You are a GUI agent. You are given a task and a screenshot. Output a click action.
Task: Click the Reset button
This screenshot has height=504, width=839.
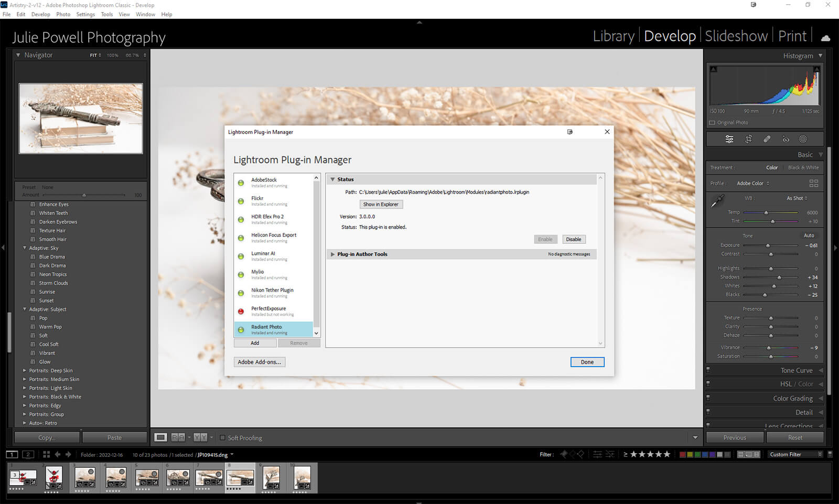795,437
